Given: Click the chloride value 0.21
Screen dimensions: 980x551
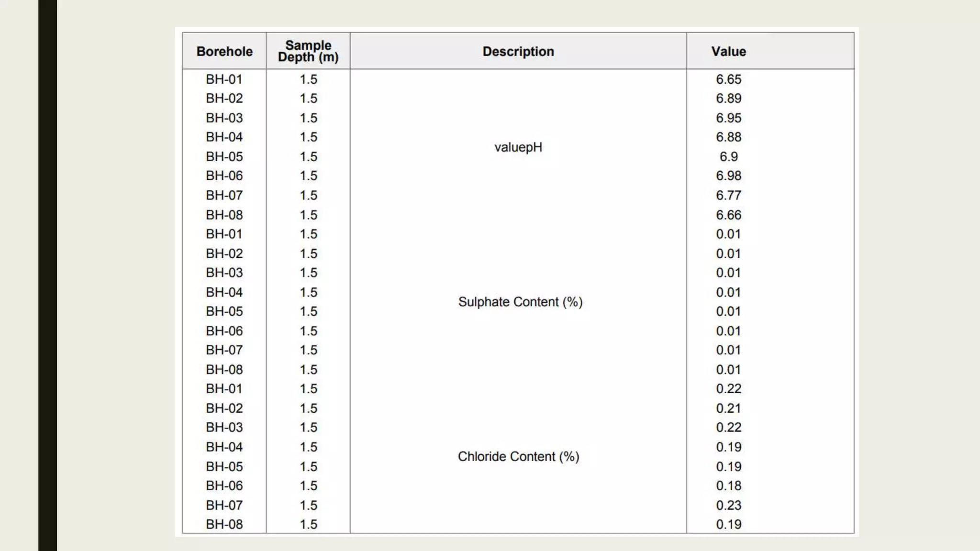Looking at the screenshot, I should (728, 408).
